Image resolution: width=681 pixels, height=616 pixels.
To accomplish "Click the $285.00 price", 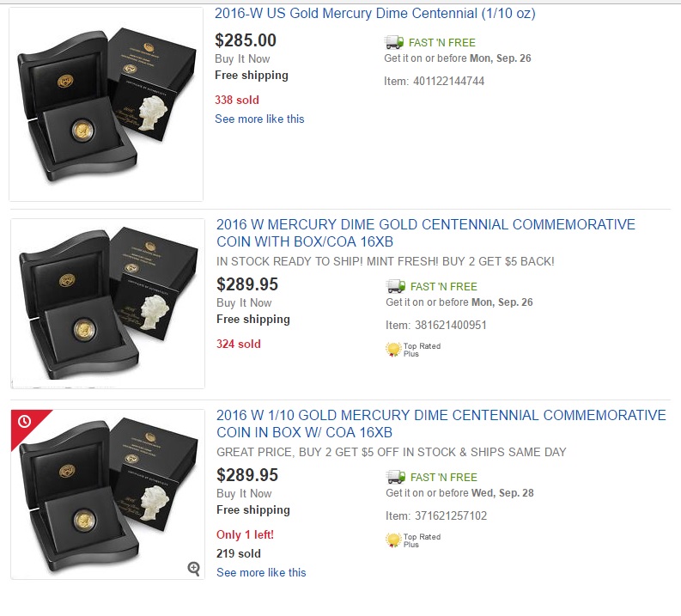I will point(246,40).
